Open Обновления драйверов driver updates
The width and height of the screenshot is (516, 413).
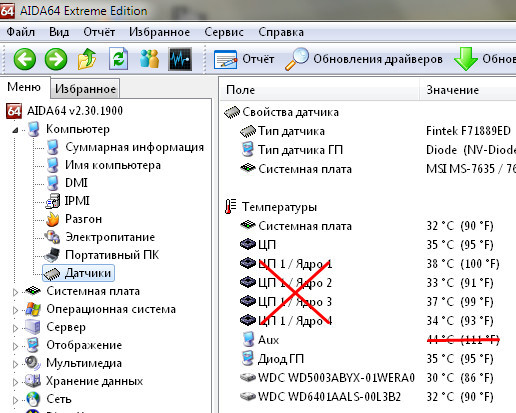pyautogui.click(x=364, y=59)
